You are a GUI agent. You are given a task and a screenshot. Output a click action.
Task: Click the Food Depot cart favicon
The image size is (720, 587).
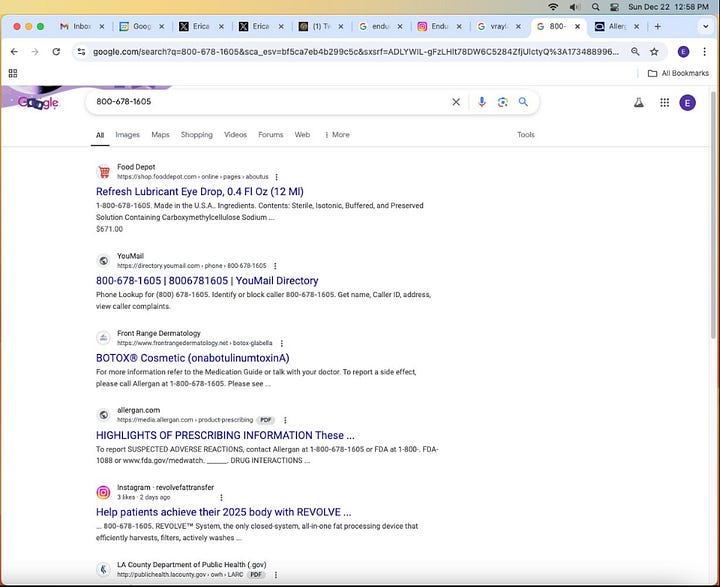coord(104,172)
